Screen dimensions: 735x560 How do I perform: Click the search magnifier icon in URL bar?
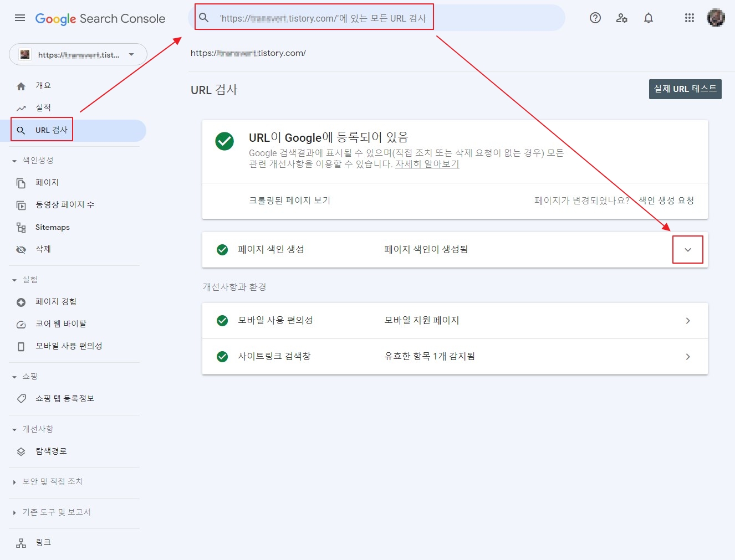click(204, 18)
